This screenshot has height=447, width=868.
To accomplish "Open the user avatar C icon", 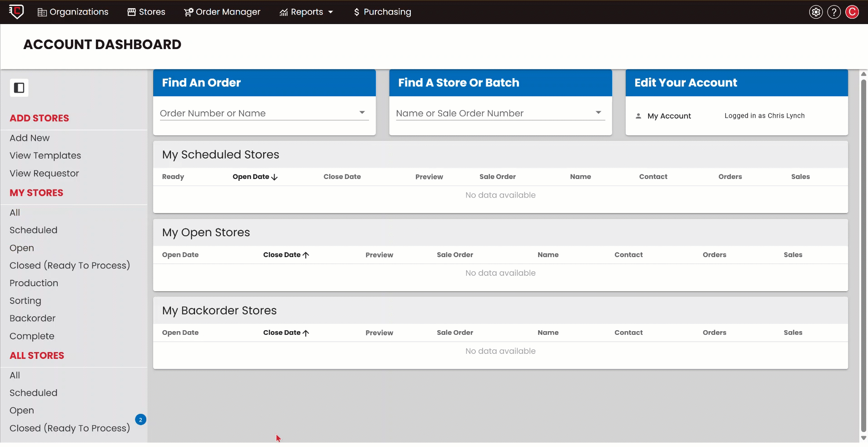I will (852, 12).
